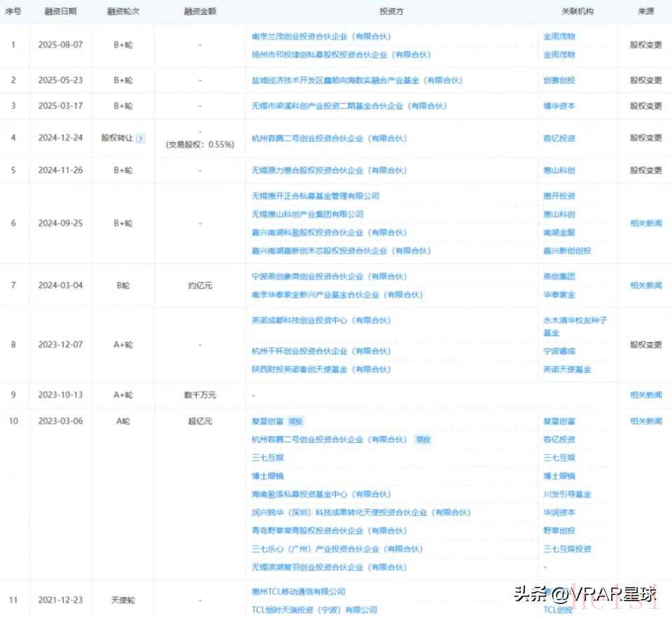This screenshot has width=672, height=618.
Task: Open the 川发引导基金 institution link
Action: click(567, 494)
